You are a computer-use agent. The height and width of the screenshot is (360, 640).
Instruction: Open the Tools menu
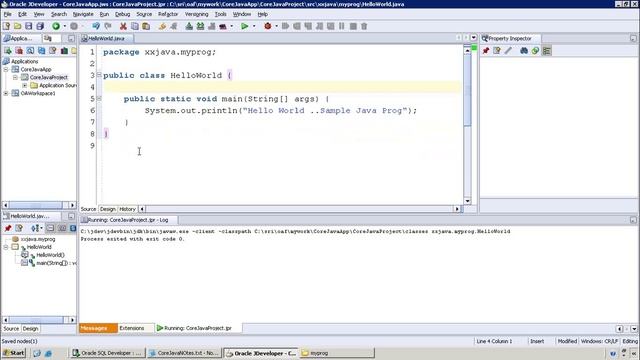220,14
